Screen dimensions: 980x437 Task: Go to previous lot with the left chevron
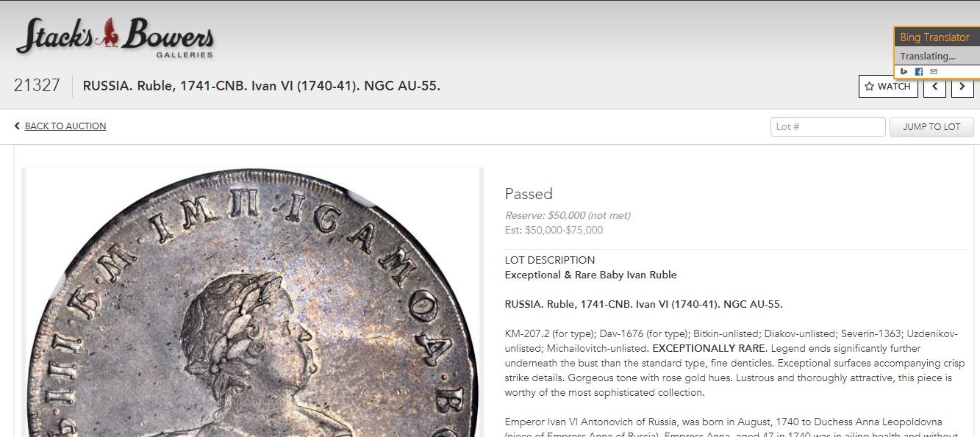[x=934, y=87]
